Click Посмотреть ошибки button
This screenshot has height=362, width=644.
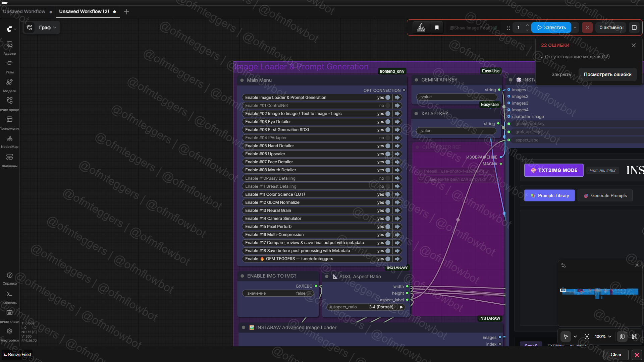click(x=607, y=74)
